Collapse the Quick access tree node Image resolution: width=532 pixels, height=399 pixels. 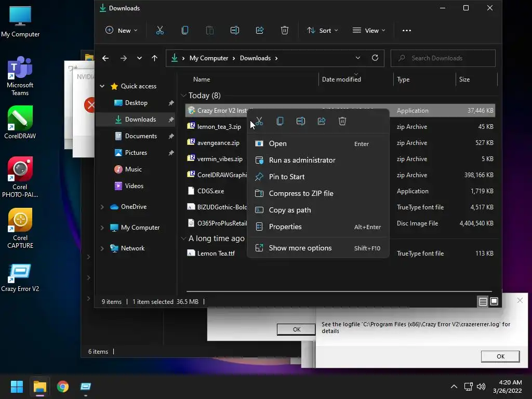tap(102, 86)
